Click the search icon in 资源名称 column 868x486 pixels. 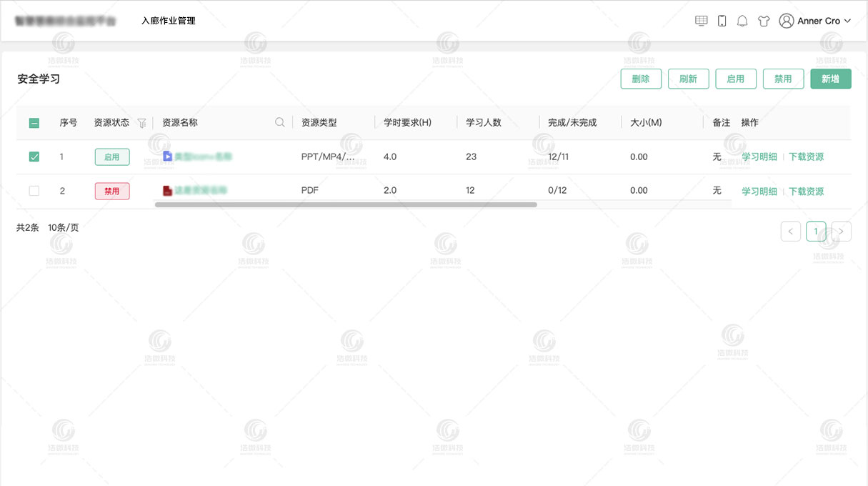[x=279, y=122]
